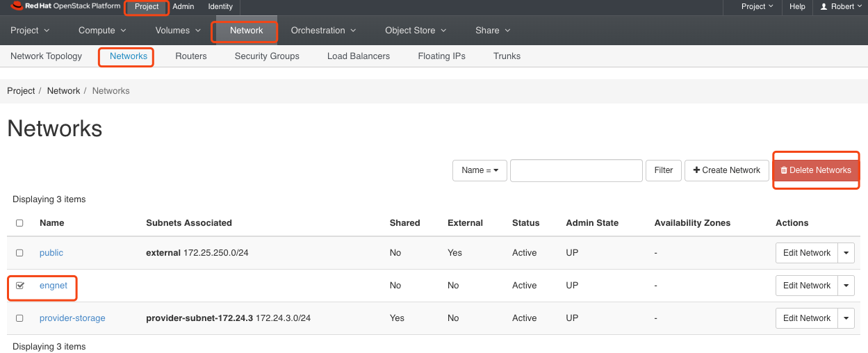868x353 pixels.
Task: Open the Name = filter dropdown
Action: pos(480,170)
